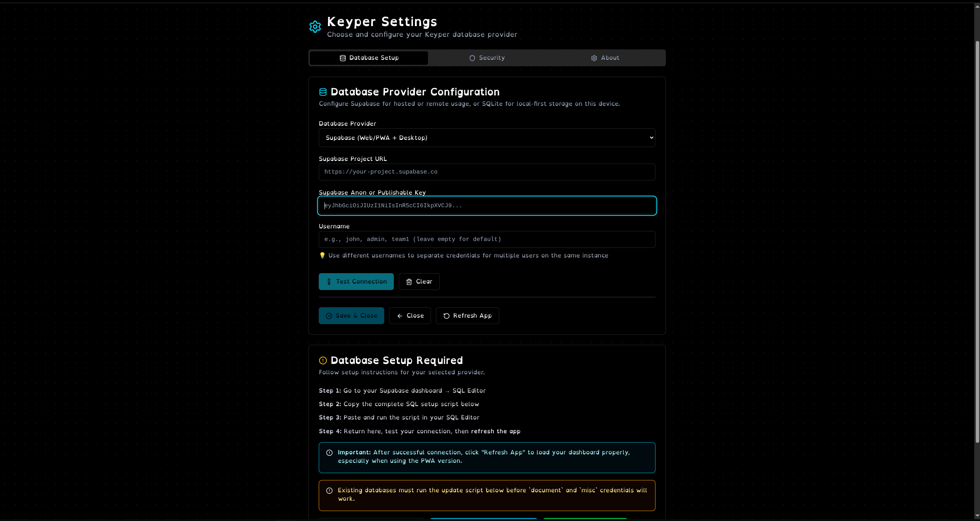Screen dimensions: 980x521
Task: Click the info icon in Important notice
Action: click(329, 453)
